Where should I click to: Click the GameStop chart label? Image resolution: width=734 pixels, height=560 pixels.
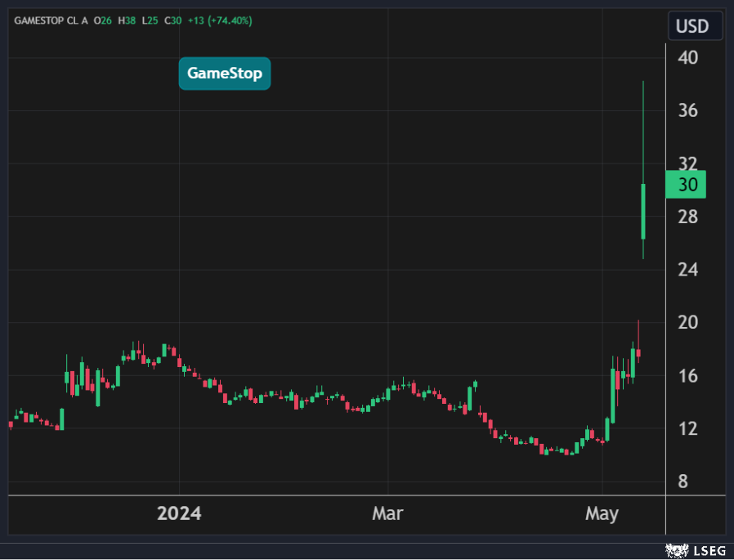tap(224, 74)
